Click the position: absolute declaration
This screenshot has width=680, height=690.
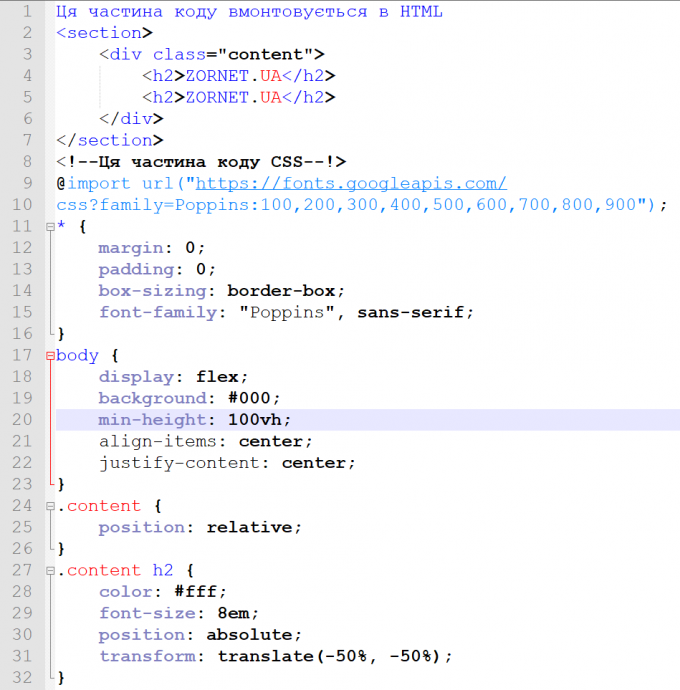pyautogui.click(x=200, y=635)
